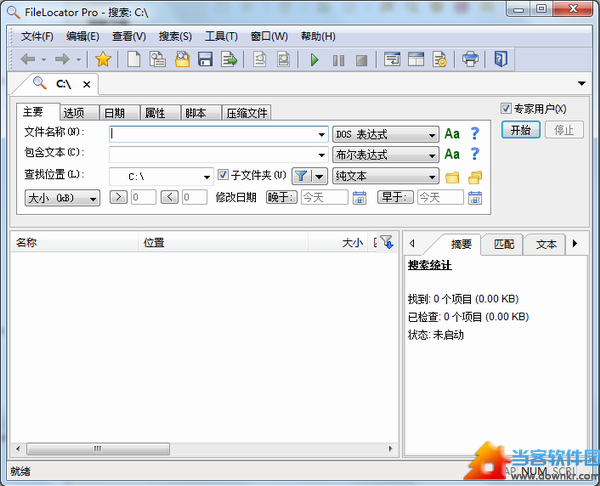Image resolution: width=600 pixels, height=486 pixels.
Task: Open the 查看(V) menu
Action: click(129, 36)
